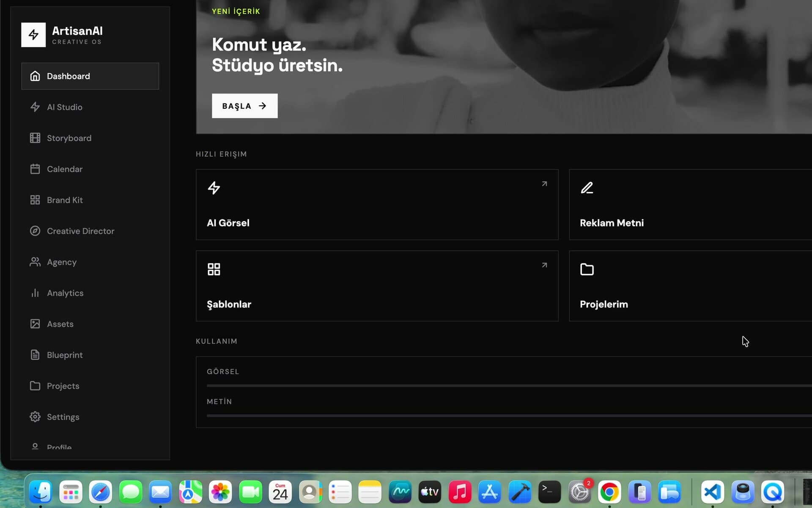
Task: Open the Reklam Metni card
Action: [x=690, y=204]
